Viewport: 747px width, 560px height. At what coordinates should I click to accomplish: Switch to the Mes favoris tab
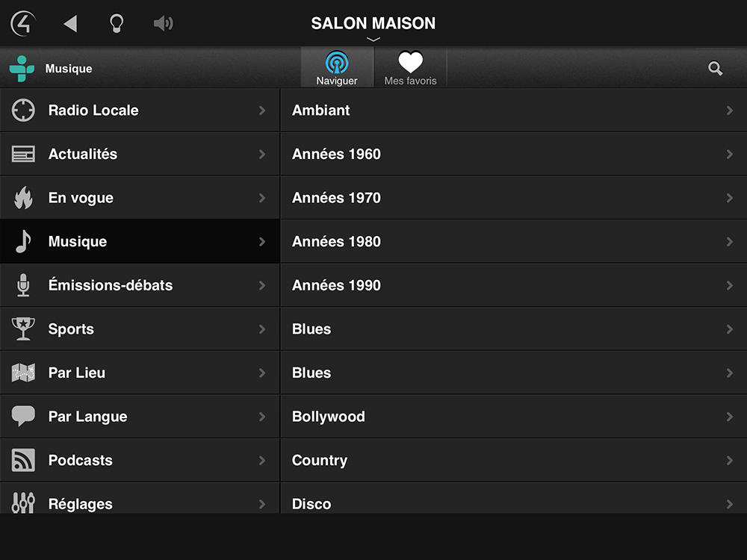[x=411, y=68]
